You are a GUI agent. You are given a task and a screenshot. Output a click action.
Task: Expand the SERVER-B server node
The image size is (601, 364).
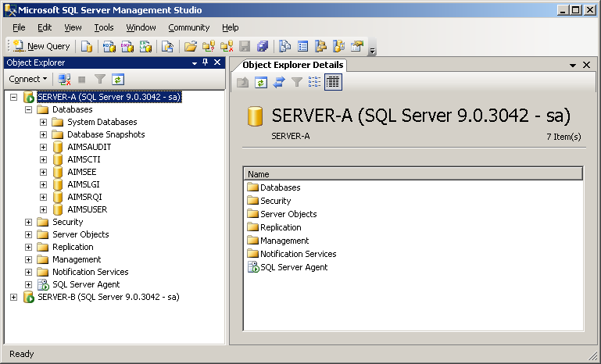(x=14, y=297)
